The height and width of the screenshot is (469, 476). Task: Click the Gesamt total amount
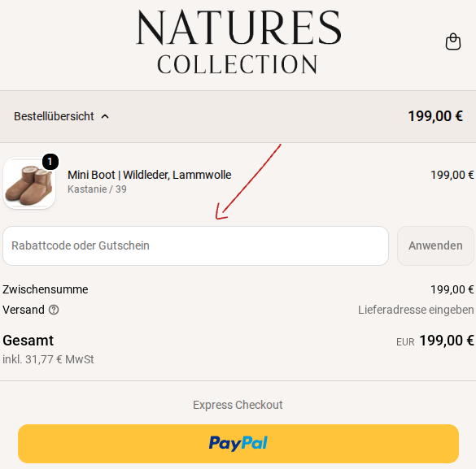click(447, 341)
